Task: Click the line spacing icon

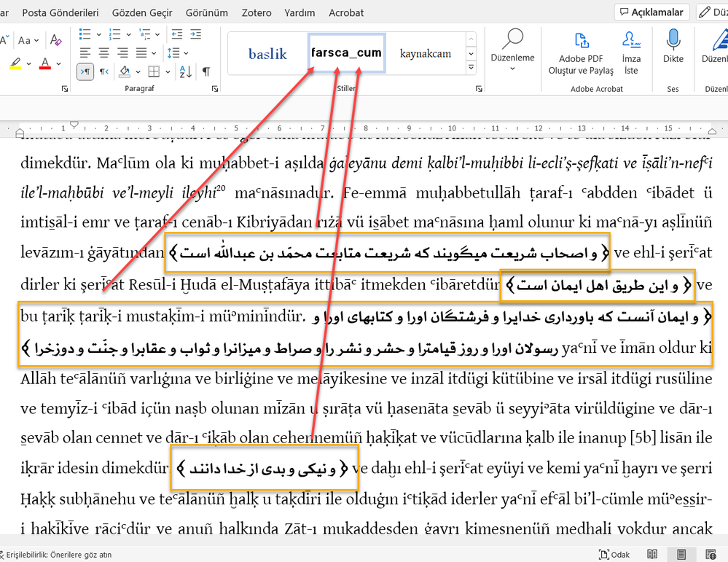Action: (x=173, y=53)
